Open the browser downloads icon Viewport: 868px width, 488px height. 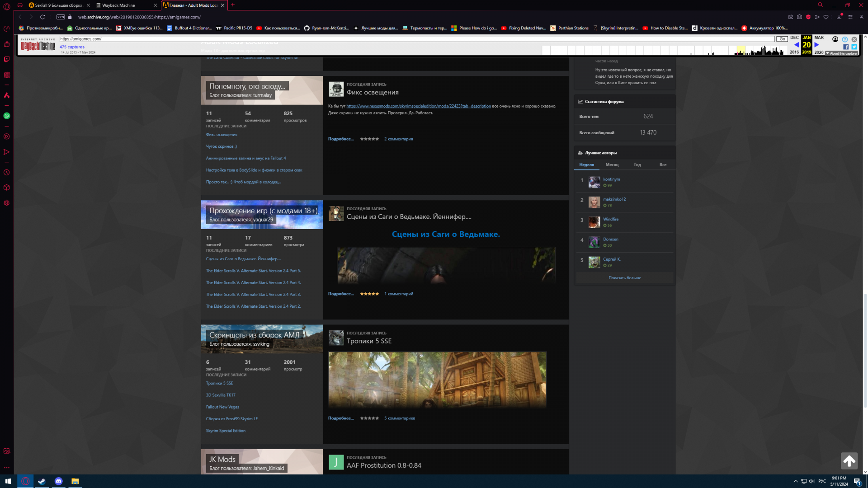point(839,17)
